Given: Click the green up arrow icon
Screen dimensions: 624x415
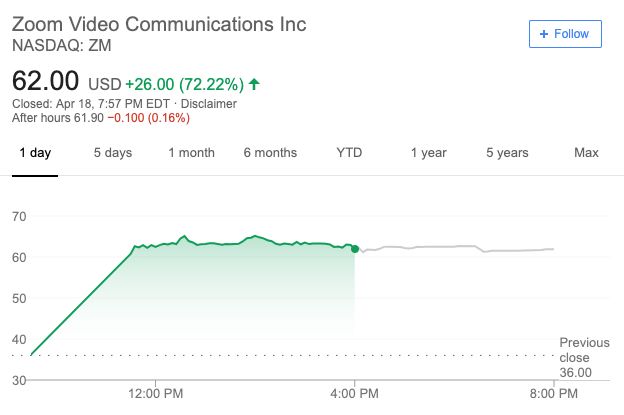Looking at the screenshot, I should [x=255, y=82].
